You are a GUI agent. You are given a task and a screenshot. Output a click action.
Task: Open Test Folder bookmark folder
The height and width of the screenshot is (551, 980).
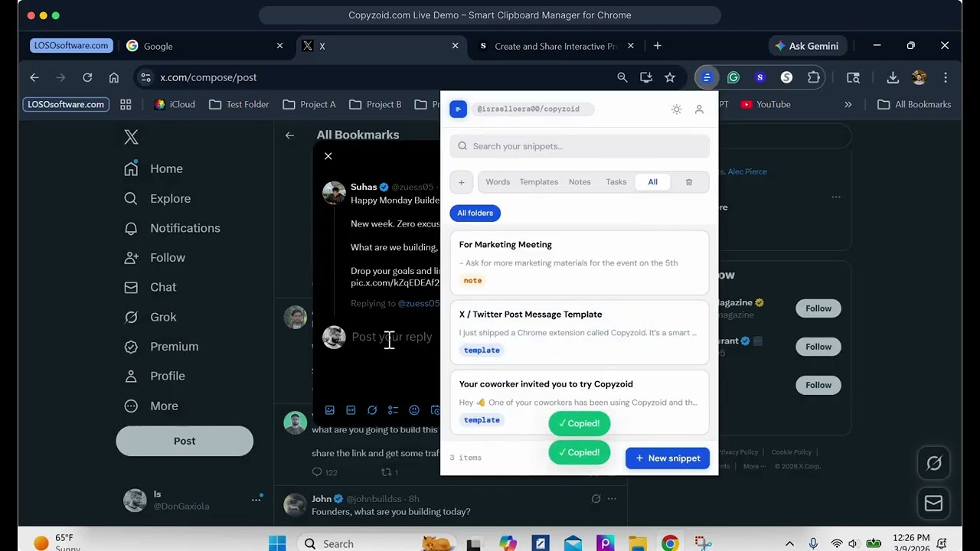pyautogui.click(x=239, y=104)
